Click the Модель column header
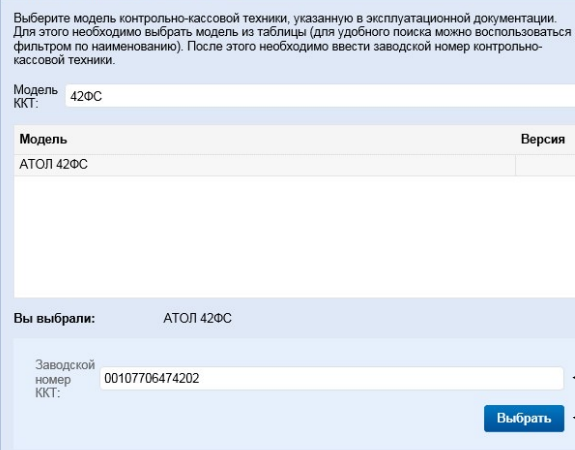This screenshot has height=450, width=575. pyautogui.click(x=43, y=139)
